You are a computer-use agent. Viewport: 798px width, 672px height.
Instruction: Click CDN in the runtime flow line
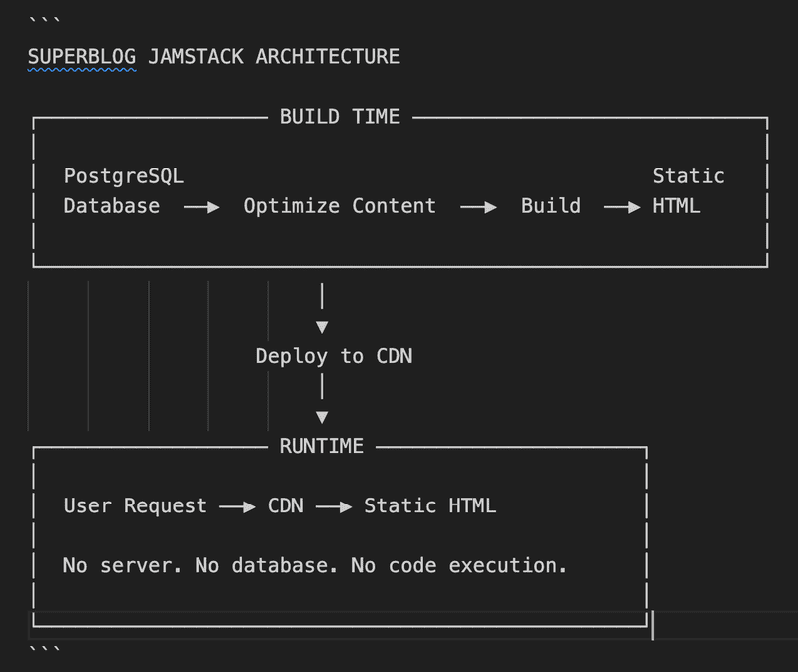pos(285,505)
